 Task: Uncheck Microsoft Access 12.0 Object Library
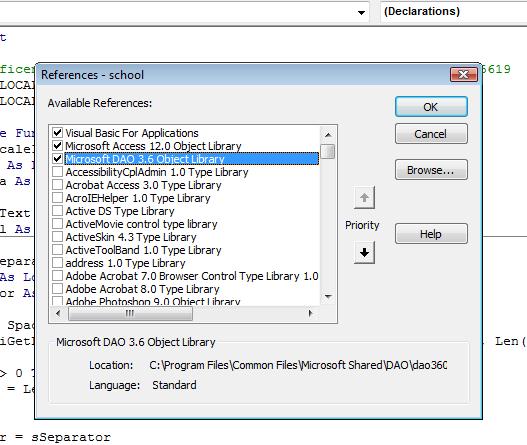[x=57, y=146]
